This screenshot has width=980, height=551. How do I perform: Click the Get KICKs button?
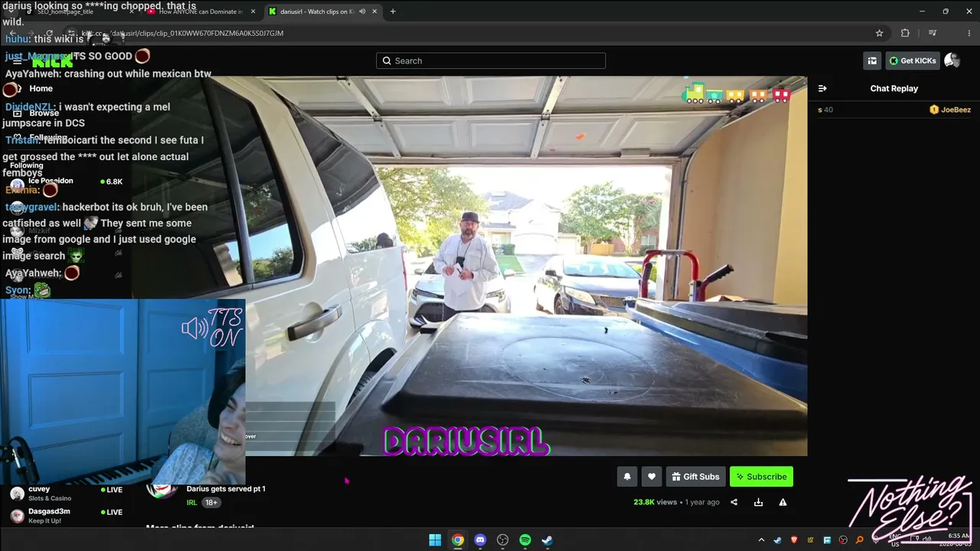913,60
